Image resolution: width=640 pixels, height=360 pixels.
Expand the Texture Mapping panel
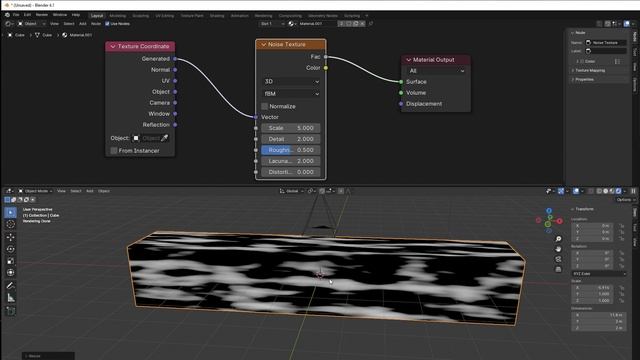pos(590,70)
